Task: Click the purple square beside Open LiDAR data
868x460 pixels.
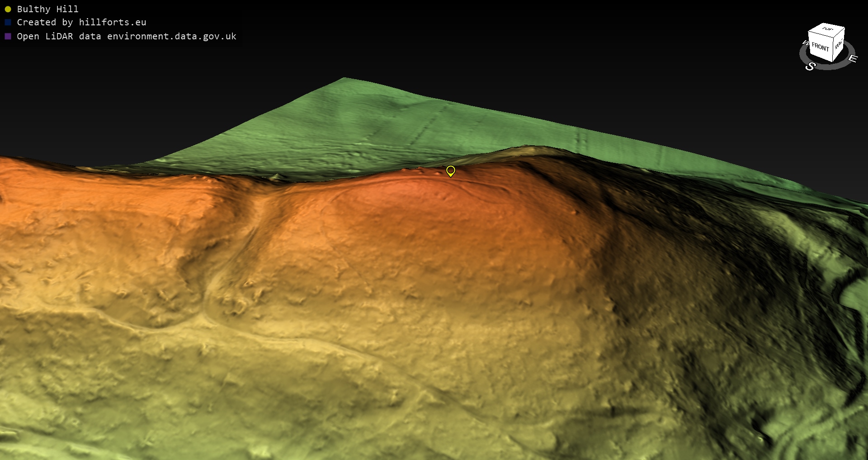Action: (x=8, y=36)
